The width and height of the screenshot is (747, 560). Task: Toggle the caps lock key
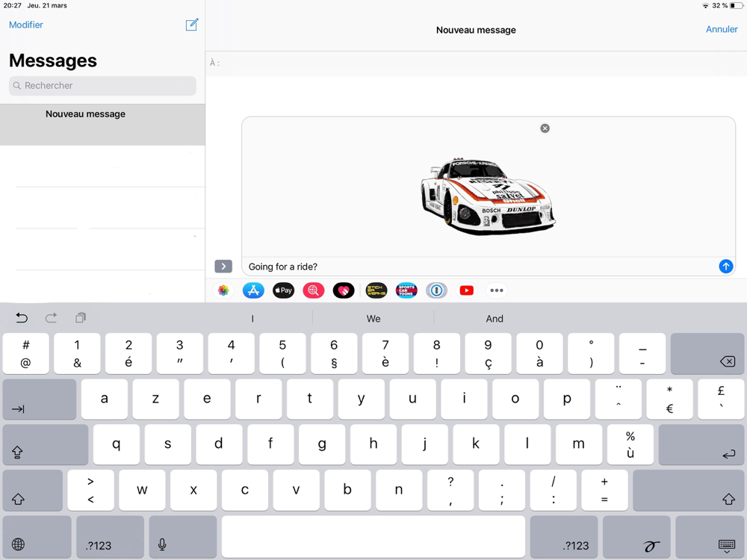[x=46, y=444]
